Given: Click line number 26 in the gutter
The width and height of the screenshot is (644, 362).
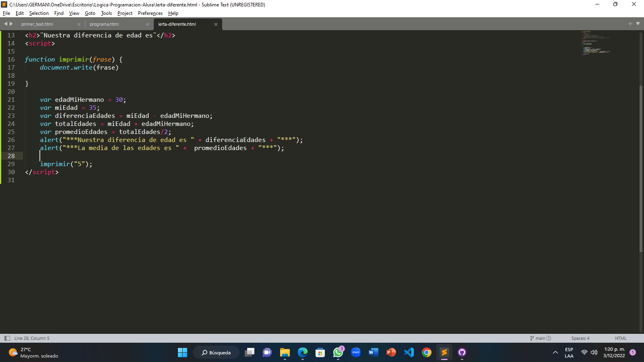Looking at the screenshot, I should [x=11, y=140].
